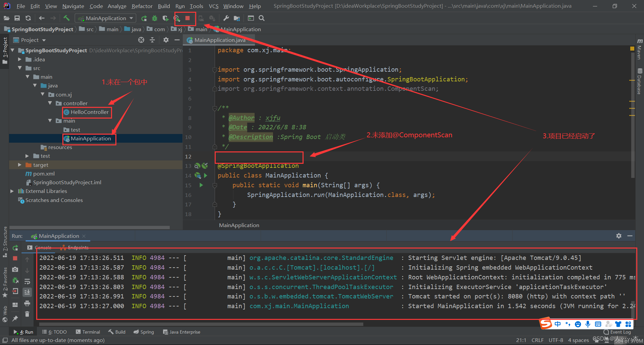644x345 pixels.
Task: Open the Navigate menu
Action: pos(73,6)
